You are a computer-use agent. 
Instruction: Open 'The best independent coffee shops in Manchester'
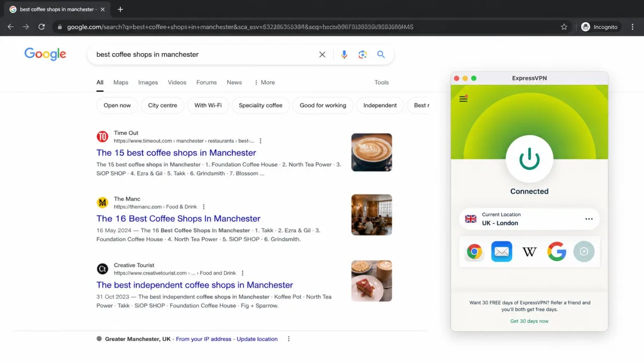click(195, 285)
